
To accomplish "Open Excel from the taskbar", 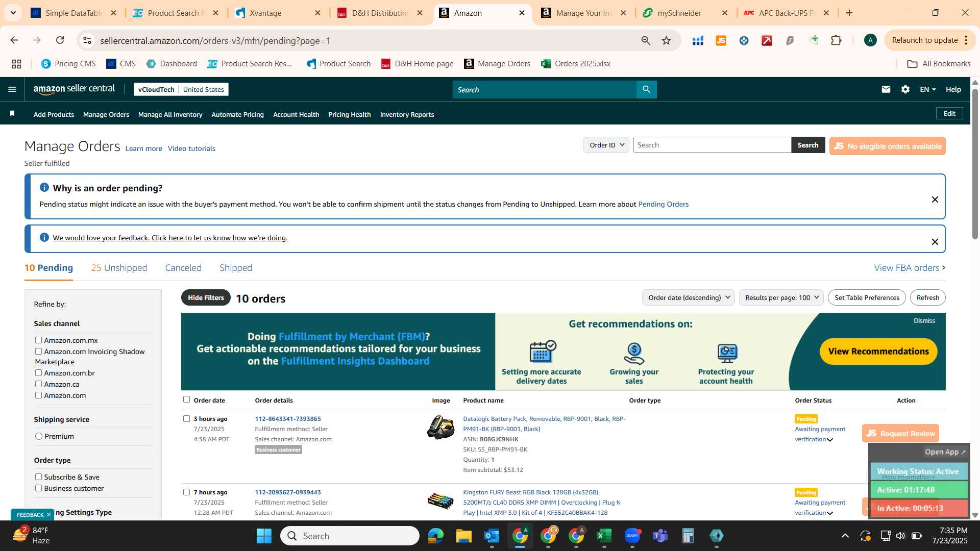I will click(x=604, y=536).
